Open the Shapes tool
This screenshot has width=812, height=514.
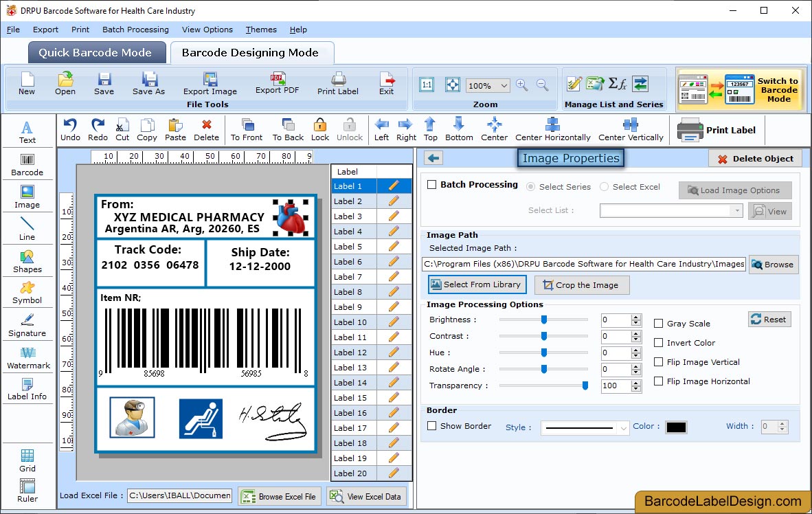pos(27,262)
